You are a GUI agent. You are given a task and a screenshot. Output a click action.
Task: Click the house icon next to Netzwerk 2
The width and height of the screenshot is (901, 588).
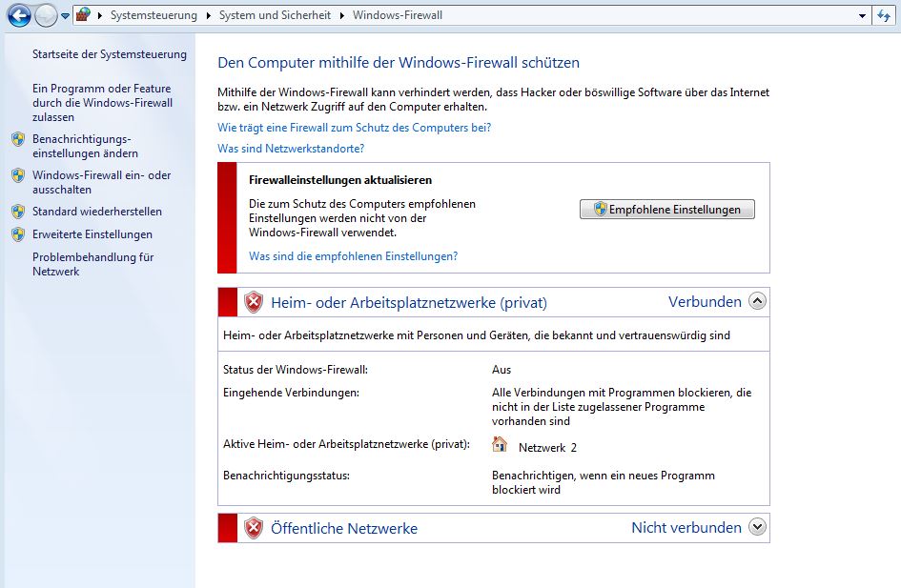[500, 444]
